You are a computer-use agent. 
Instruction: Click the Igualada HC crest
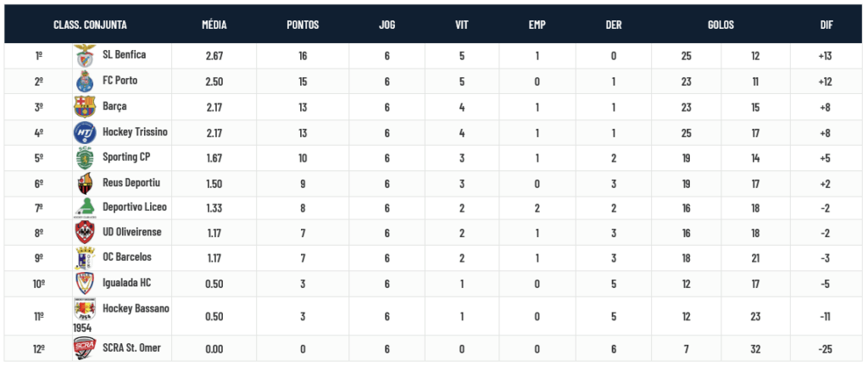[84, 284]
